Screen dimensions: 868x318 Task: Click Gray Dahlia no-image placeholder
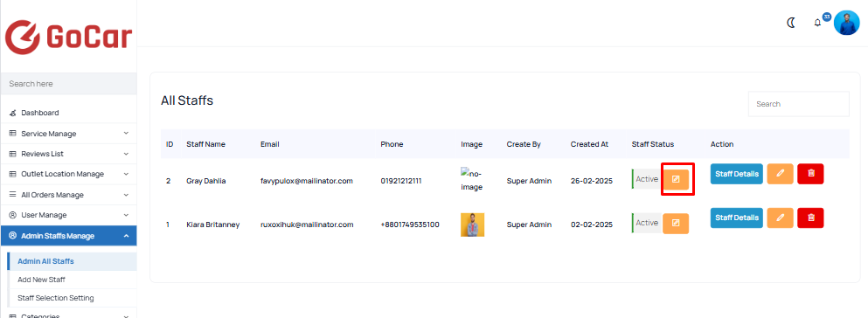pos(472,180)
